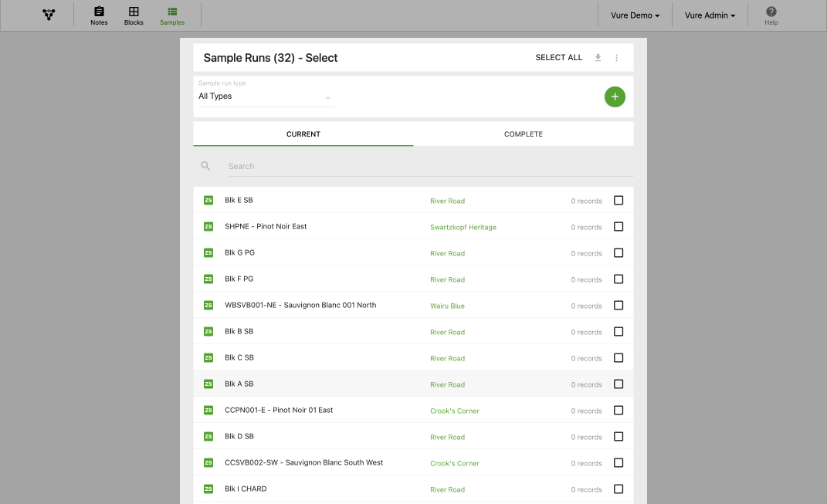This screenshot has height=504, width=827.
Task: Click the Vure logo icon
Action: point(49,15)
